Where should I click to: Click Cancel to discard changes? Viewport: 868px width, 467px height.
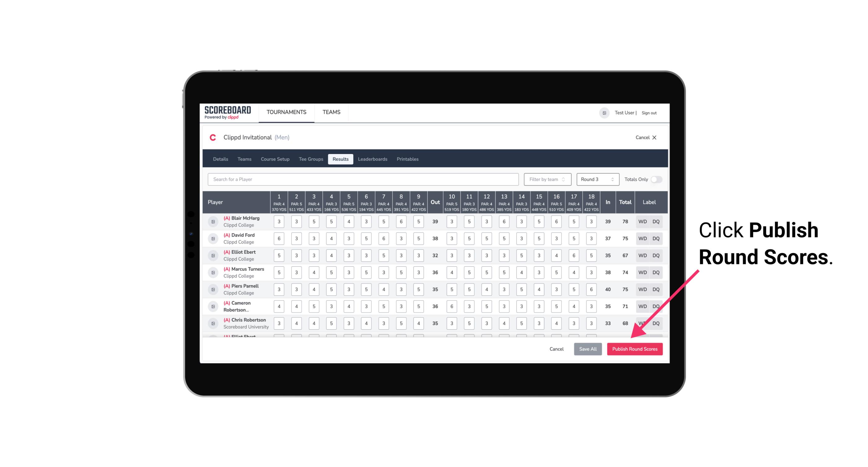(555, 349)
